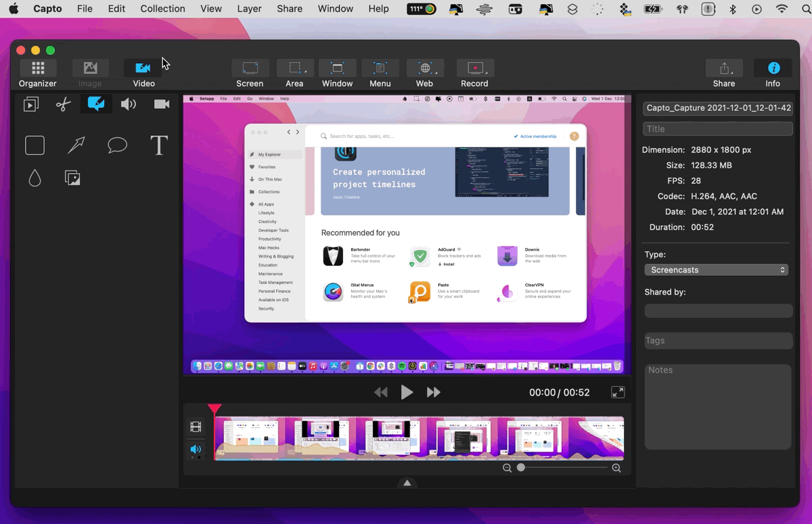Open the Edit menu

click(x=116, y=9)
